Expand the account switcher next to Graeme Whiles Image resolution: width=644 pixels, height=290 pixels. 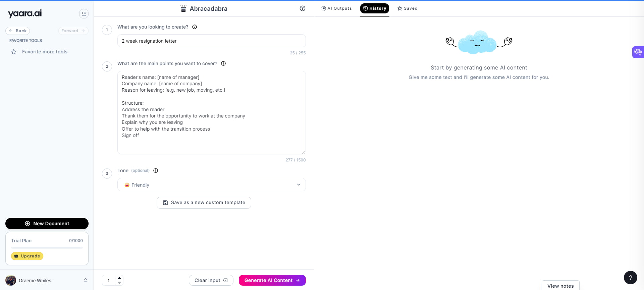point(86,281)
